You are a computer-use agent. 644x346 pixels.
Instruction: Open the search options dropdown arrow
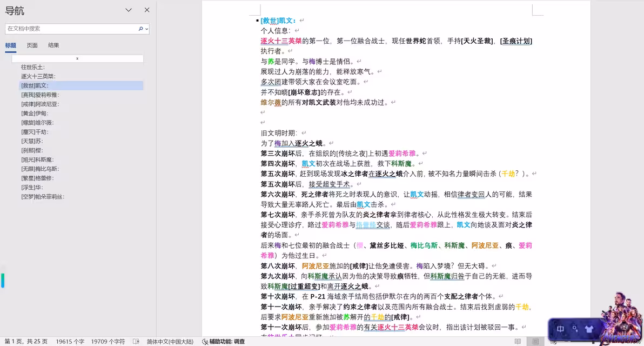click(x=146, y=29)
